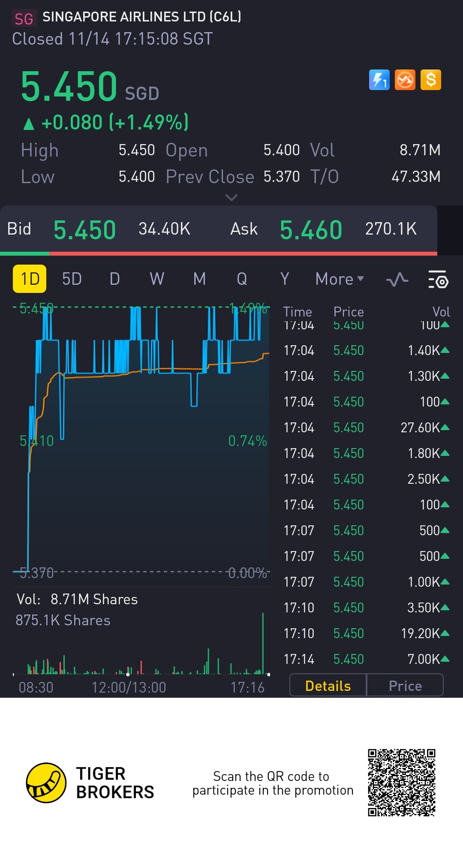Switch to the D daily chart tab
This screenshot has height=868, width=463.
(x=114, y=279)
